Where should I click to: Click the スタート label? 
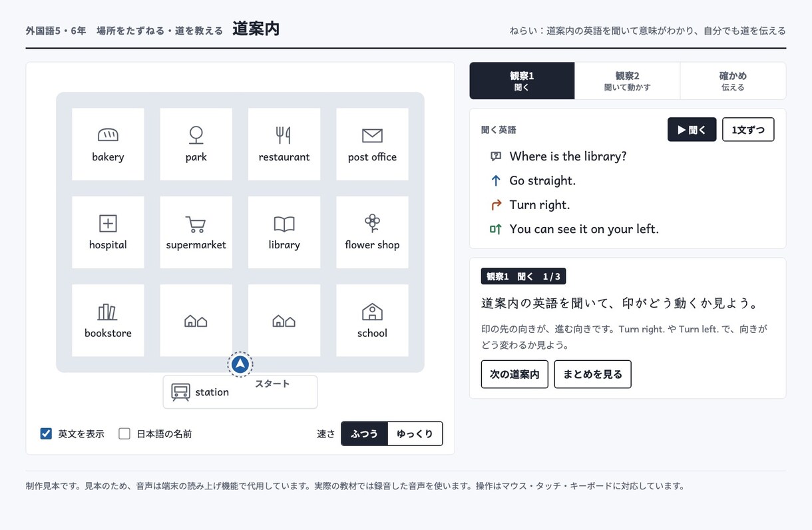(x=272, y=384)
